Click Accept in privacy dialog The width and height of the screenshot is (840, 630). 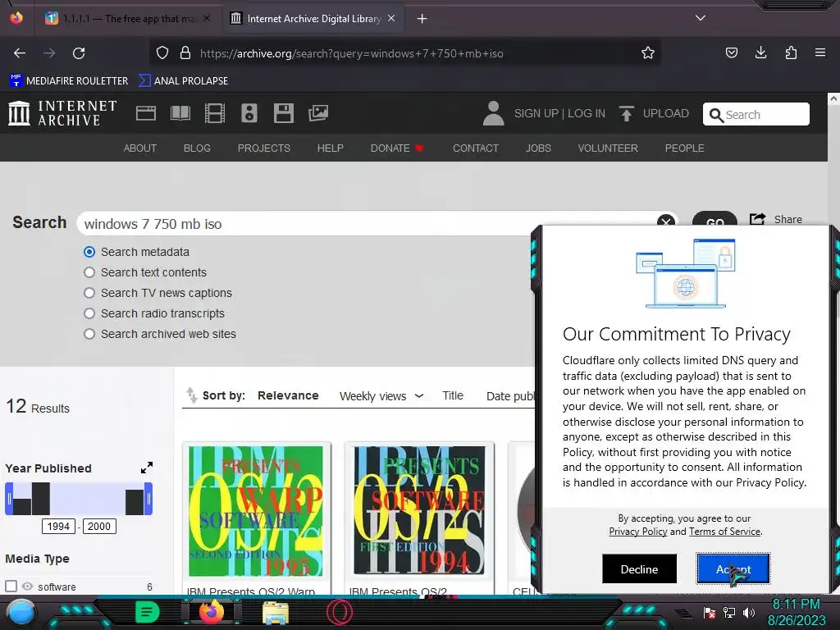coord(733,569)
